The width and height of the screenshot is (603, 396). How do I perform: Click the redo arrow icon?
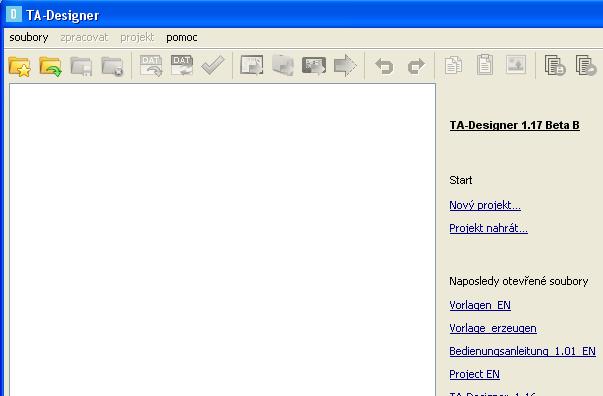(416, 66)
